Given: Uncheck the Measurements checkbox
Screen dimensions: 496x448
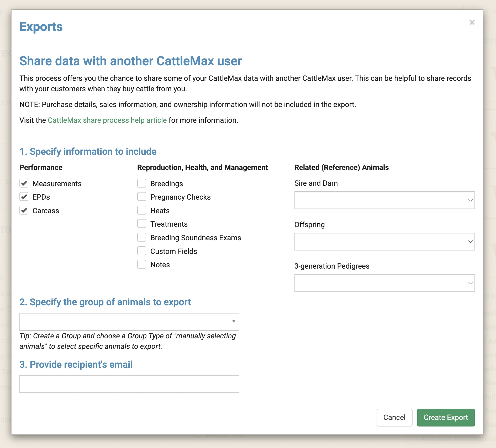Looking at the screenshot, I should (24, 183).
